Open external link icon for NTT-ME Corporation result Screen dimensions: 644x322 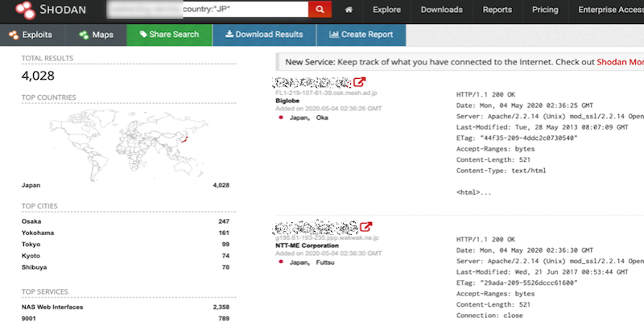click(x=366, y=226)
